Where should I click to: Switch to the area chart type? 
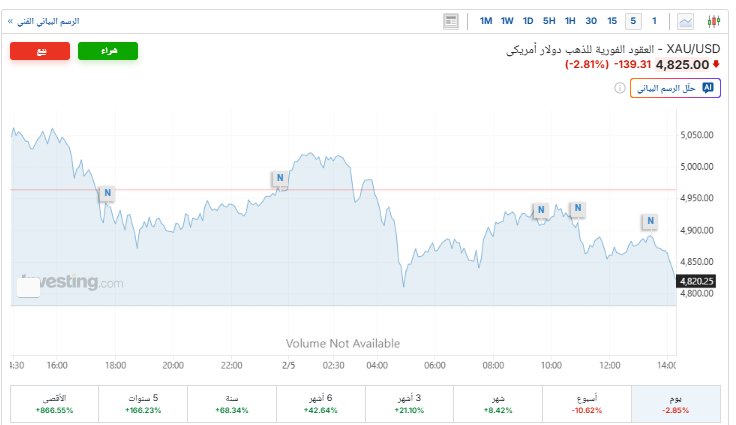pos(686,21)
